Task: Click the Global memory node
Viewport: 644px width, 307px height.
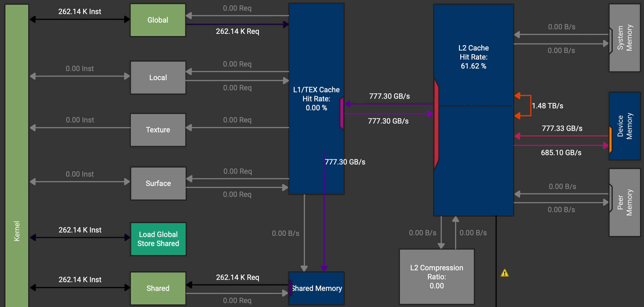Action: pos(158,20)
